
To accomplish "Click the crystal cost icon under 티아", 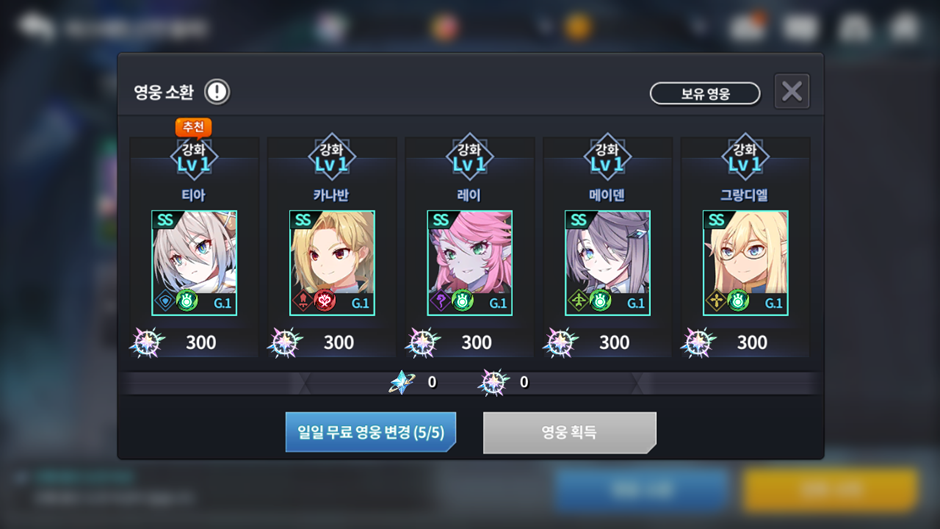I will [x=147, y=342].
